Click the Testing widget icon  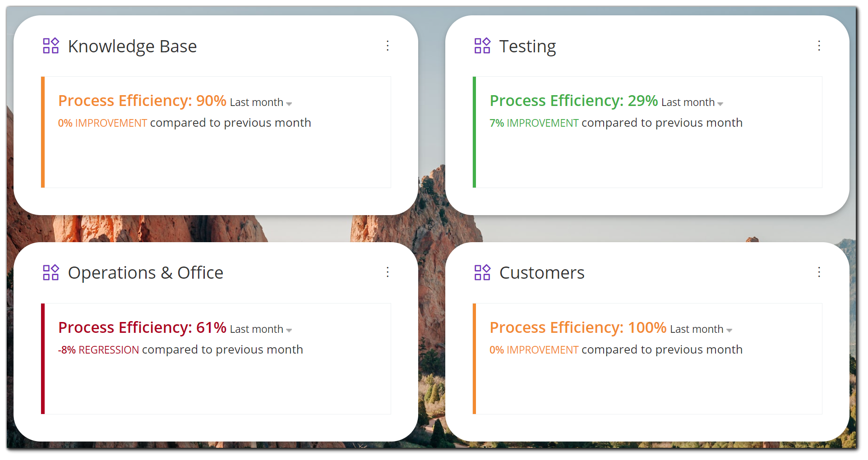point(482,45)
